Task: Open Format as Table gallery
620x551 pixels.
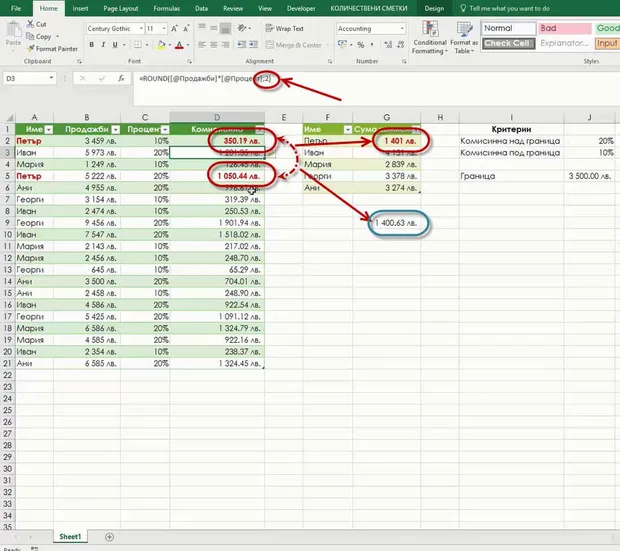Action: 464,38
